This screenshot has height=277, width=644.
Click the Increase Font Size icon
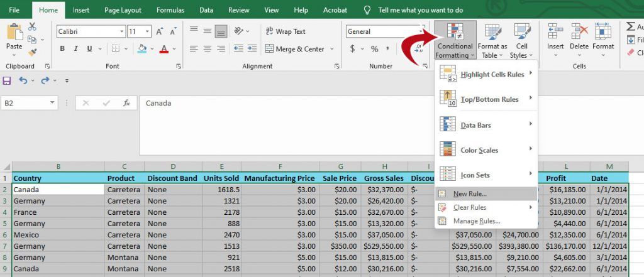tap(159, 31)
